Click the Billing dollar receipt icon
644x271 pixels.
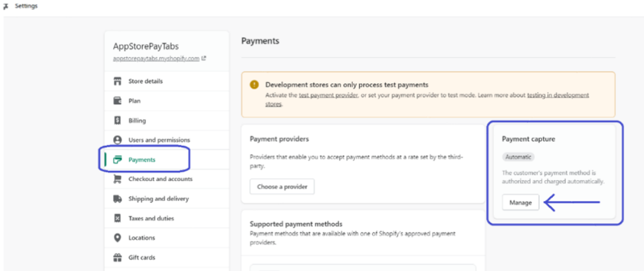pyautogui.click(x=118, y=121)
